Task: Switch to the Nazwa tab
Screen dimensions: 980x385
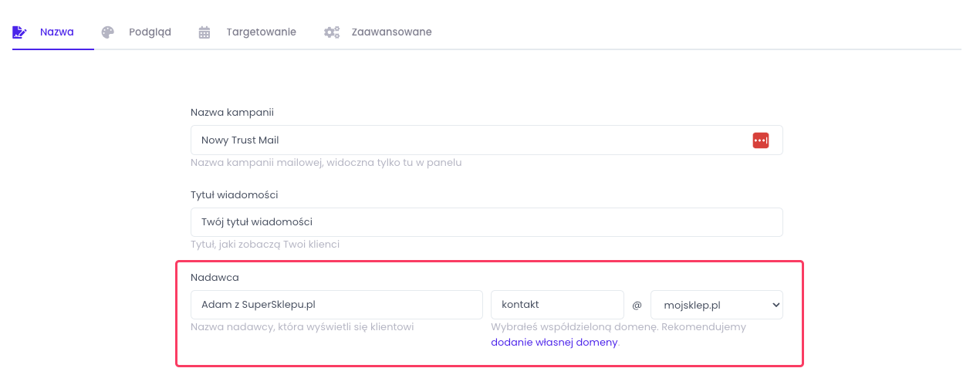Action: tap(52, 32)
